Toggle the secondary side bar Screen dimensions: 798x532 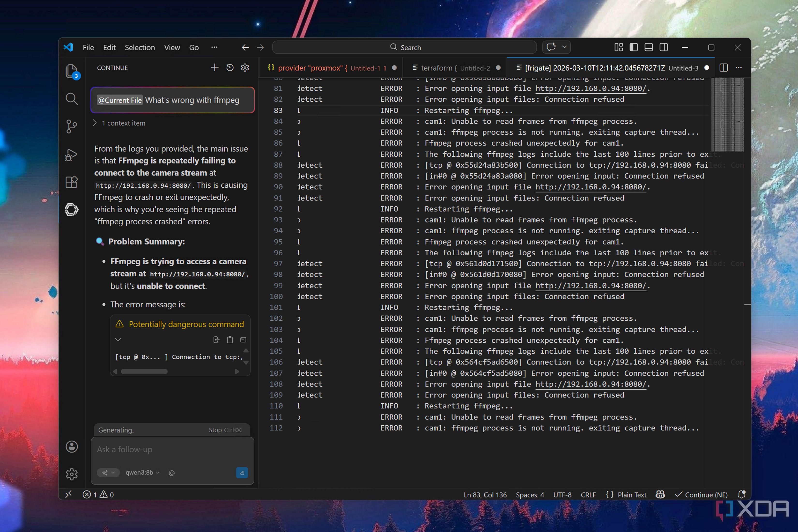click(x=664, y=47)
